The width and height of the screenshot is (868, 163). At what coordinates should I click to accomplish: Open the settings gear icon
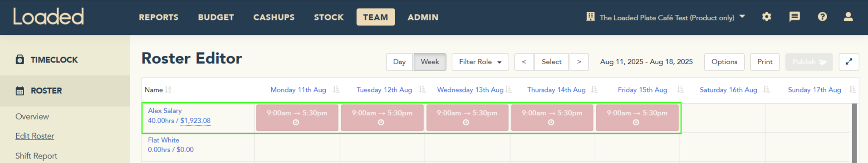click(x=766, y=17)
